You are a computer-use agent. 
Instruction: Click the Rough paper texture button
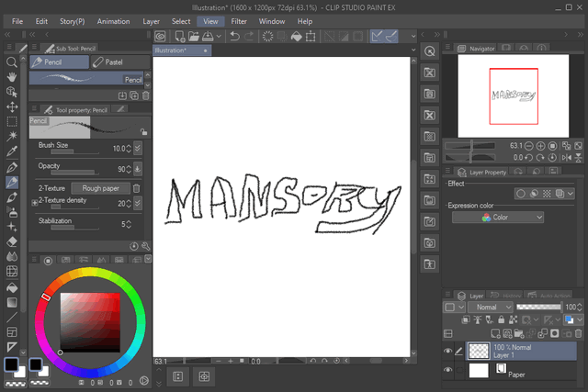[x=99, y=188]
